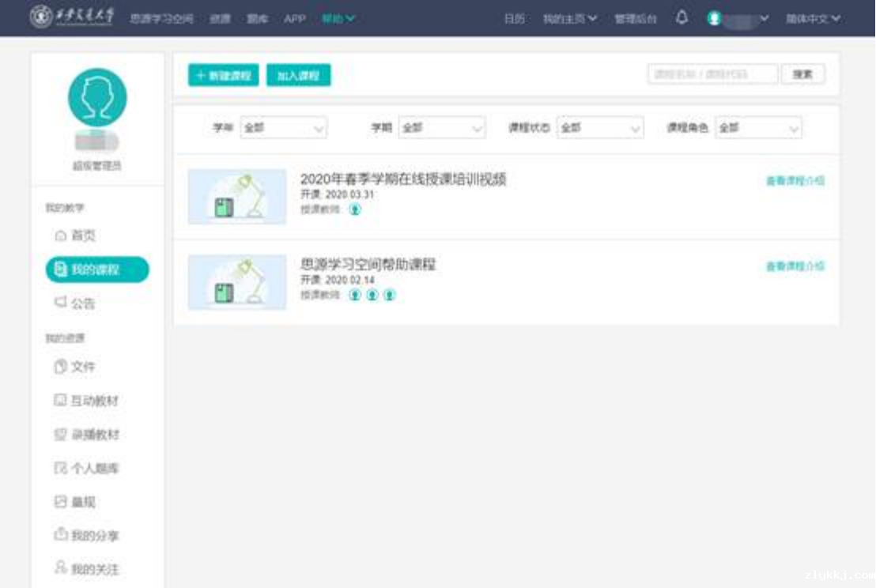Click teacher avatar under the 2020年春季学期 course
Image resolution: width=876 pixels, height=588 pixels.
355,209
